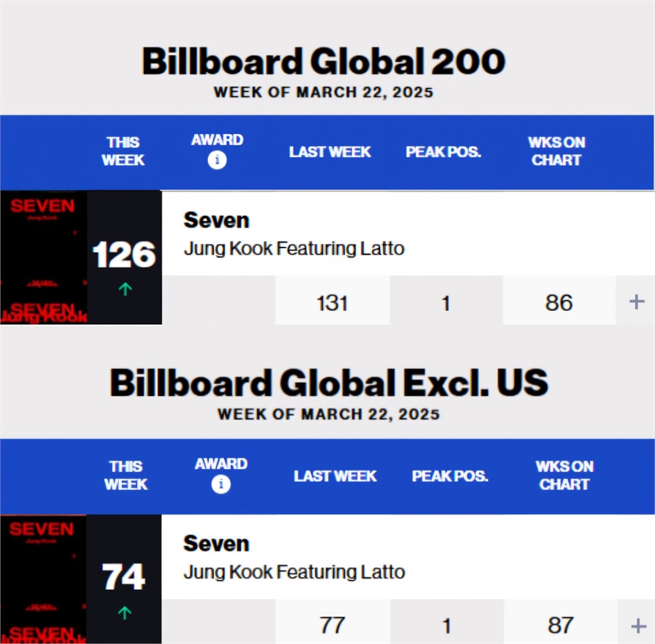Open Jung Kook Featuring Latto artist link, top chart
This screenshot has width=655, height=644.
[294, 248]
